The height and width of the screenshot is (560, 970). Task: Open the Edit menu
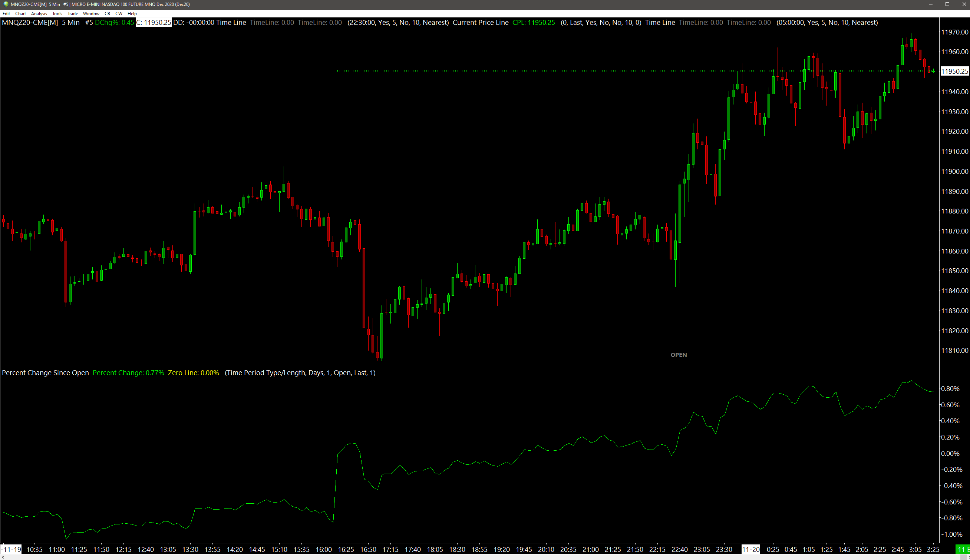(x=6, y=13)
